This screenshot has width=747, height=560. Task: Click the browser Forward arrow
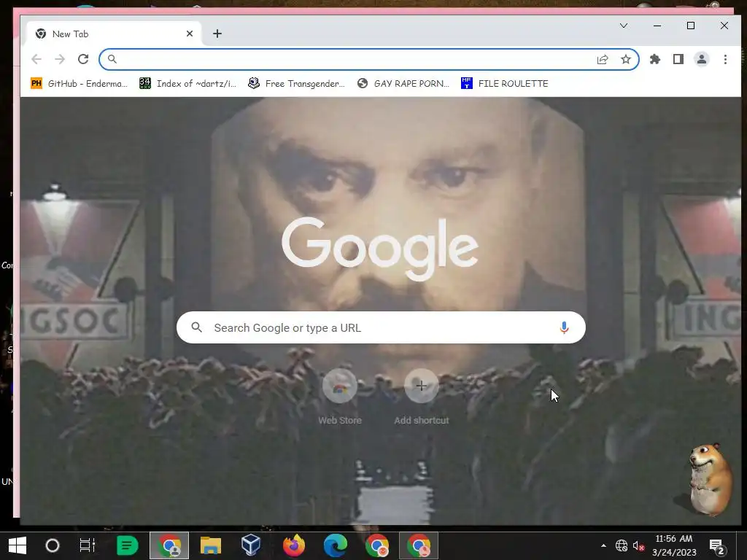click(x=60, y=59)
